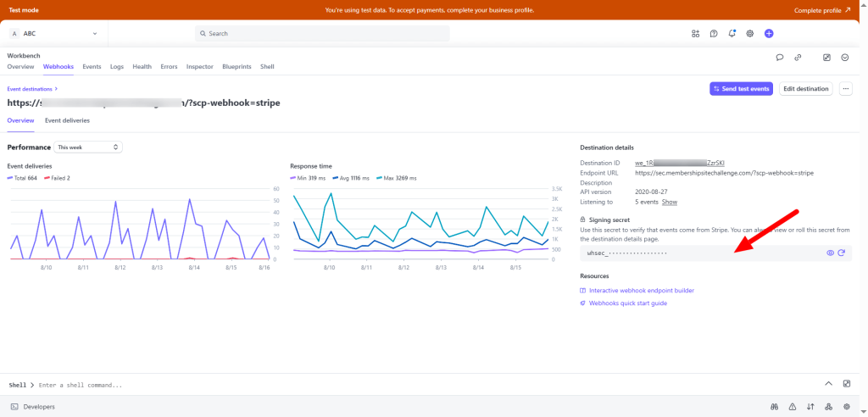Image resolution: width=868 pixels, height=417 pixels.
Task: Open the feedback speech bubble icon
Action: click(x=780, y=58)
